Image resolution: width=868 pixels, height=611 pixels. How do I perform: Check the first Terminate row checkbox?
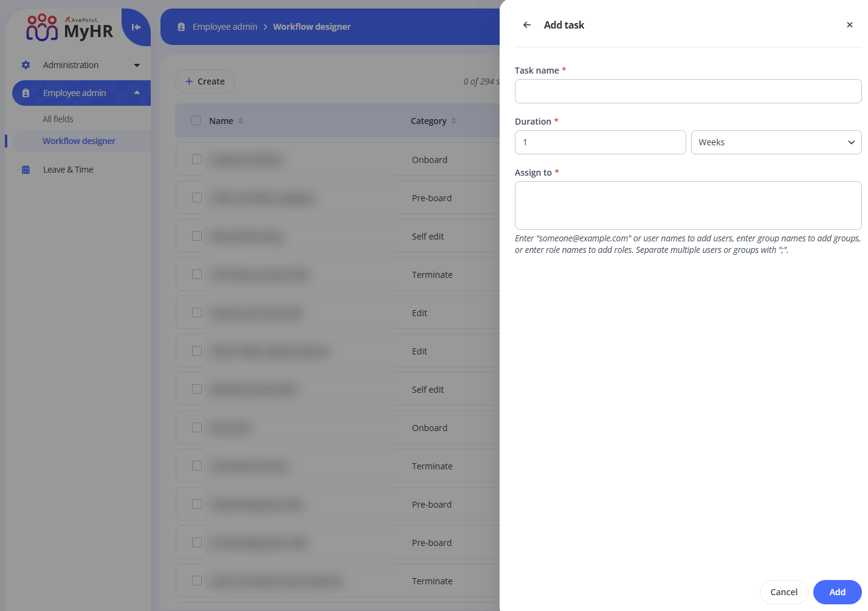point(197,274)
